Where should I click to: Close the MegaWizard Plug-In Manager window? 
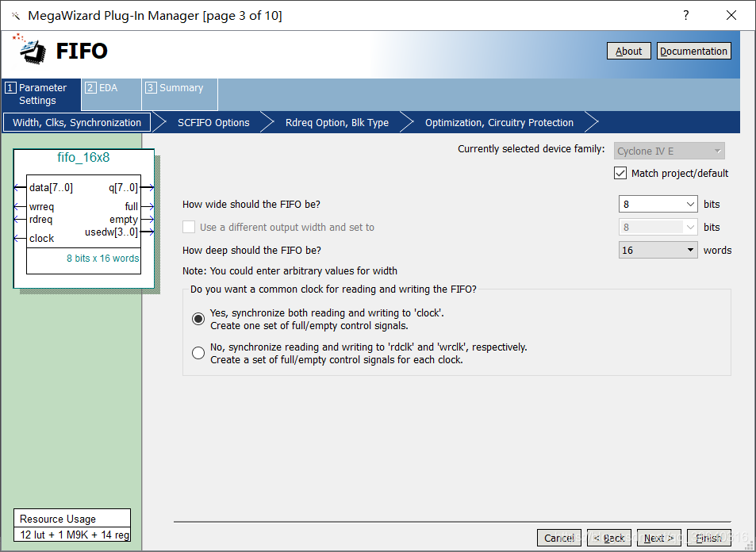tap(731, 15)
